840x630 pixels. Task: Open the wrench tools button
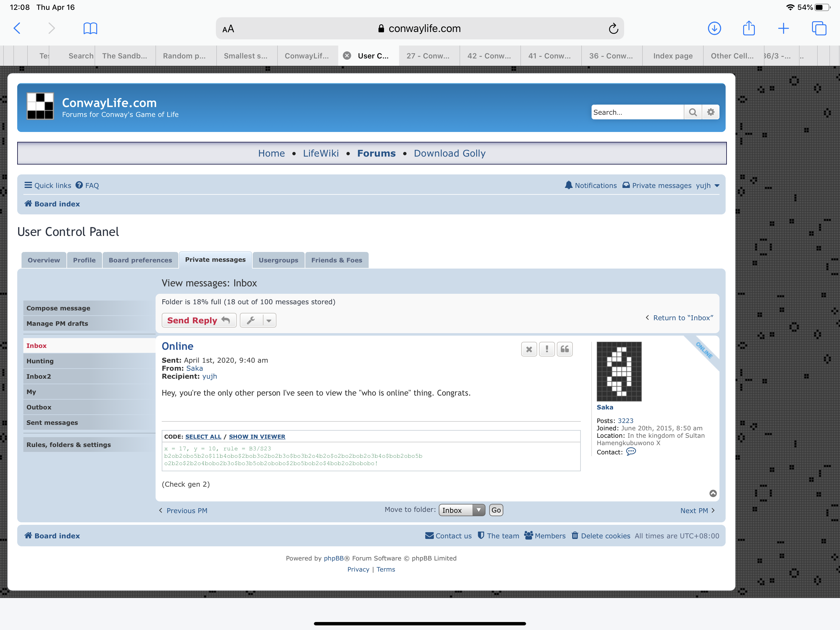point(251,320)
